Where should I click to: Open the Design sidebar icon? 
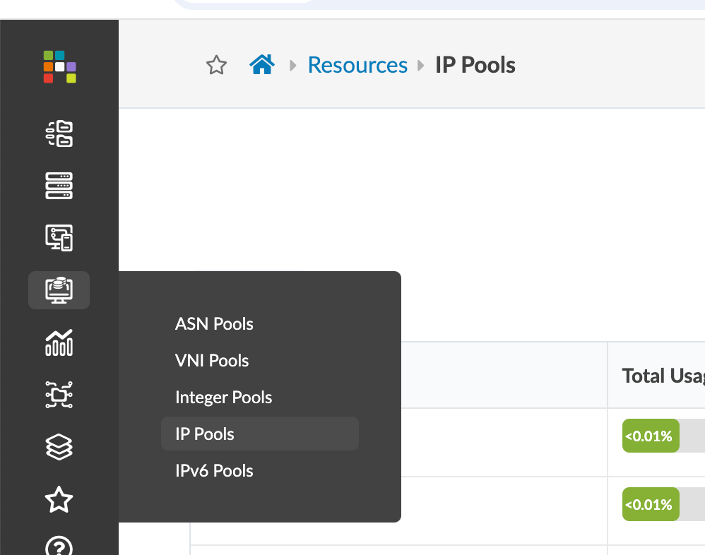59,238
